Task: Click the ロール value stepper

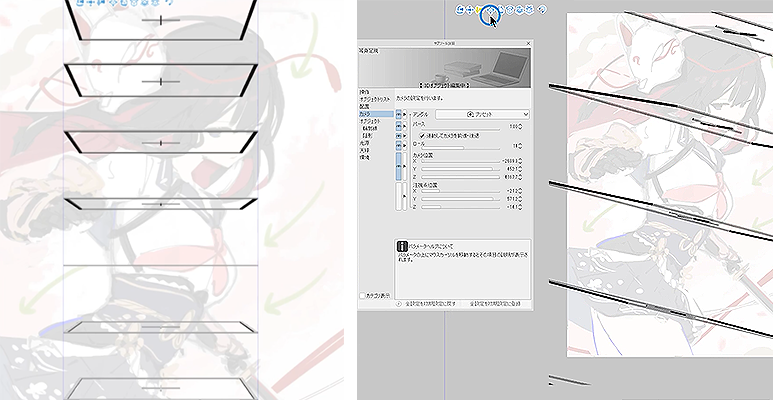Action: [520, 146]
